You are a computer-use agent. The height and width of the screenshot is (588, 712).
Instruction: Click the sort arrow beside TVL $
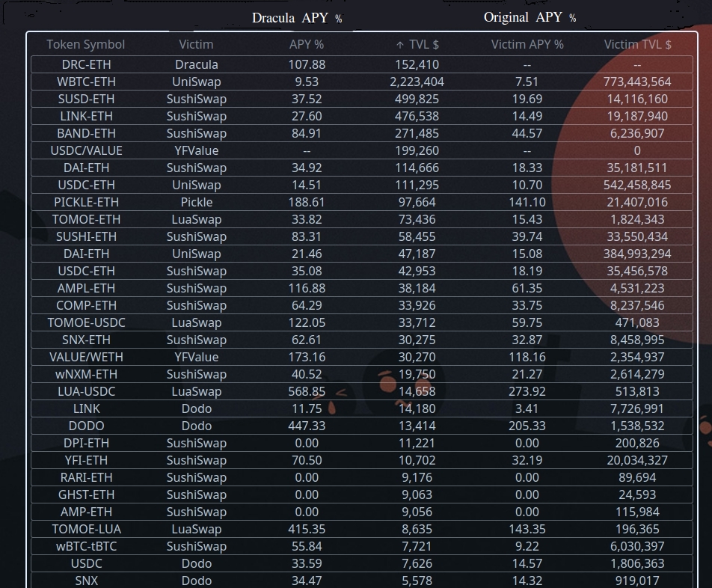click(x=399, y=45)
